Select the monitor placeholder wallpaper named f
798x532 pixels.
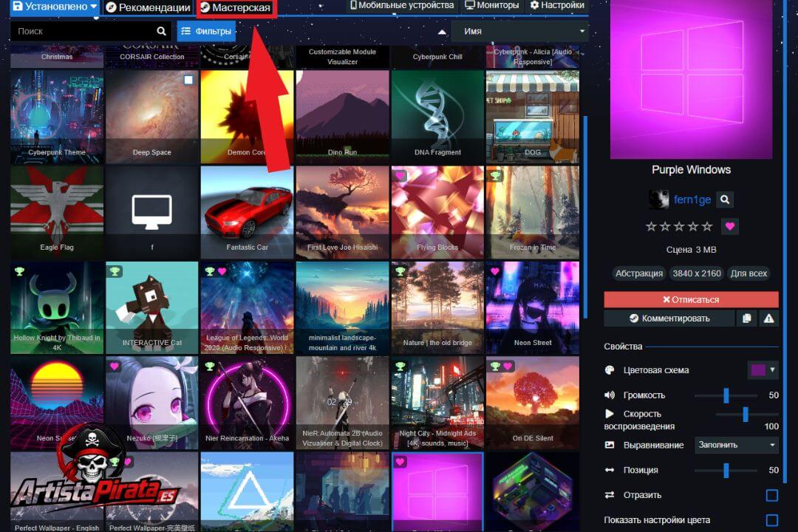click(x=152, y=212)
